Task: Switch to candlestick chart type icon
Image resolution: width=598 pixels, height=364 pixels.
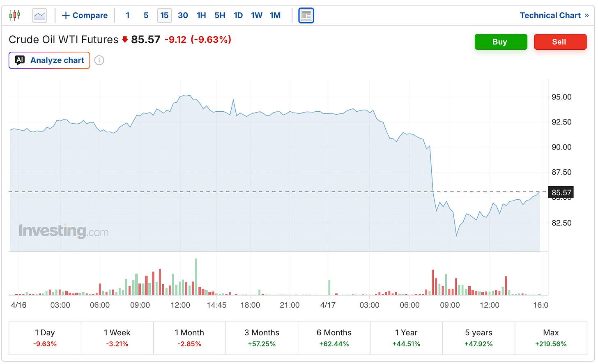Action: (x=15, y=16)
